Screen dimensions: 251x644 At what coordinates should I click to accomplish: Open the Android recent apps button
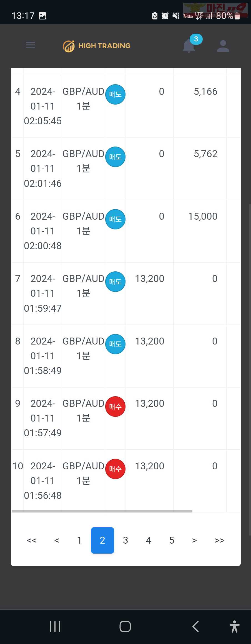tap(55, 626)
